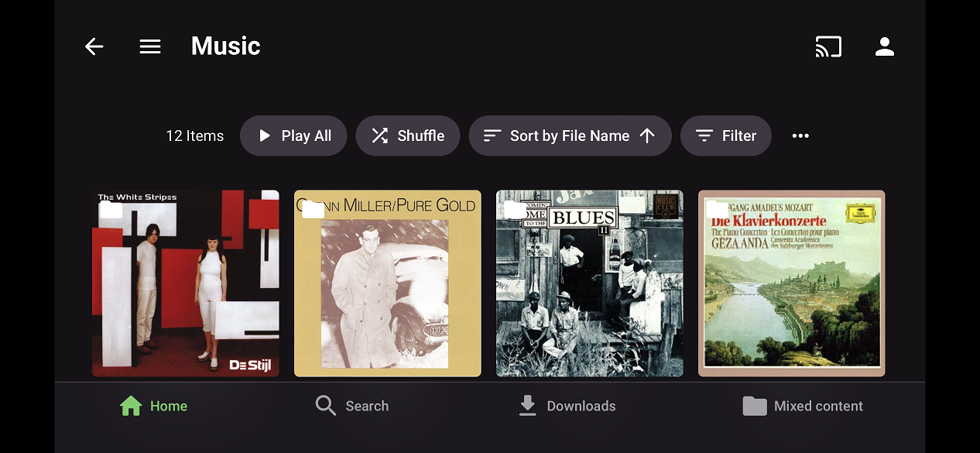Go to the Search tab

coord(352,406)
